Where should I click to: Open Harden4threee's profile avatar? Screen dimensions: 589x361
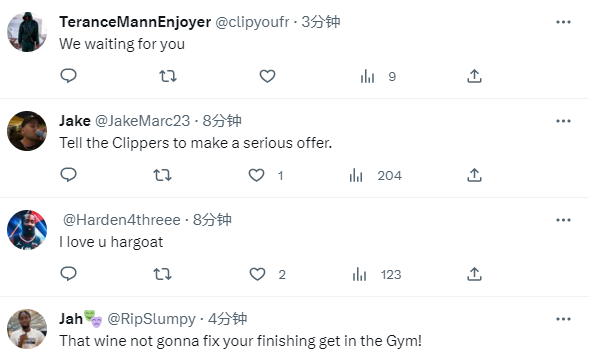tap(27, 230)
